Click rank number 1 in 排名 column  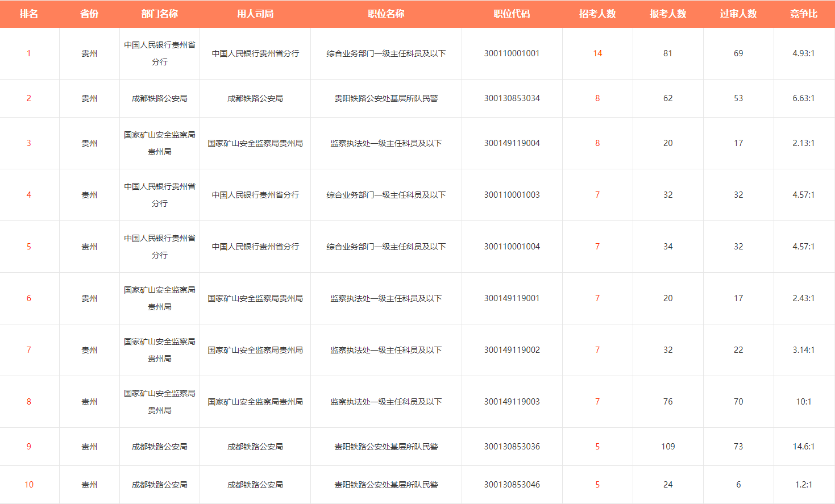[29, 53]
